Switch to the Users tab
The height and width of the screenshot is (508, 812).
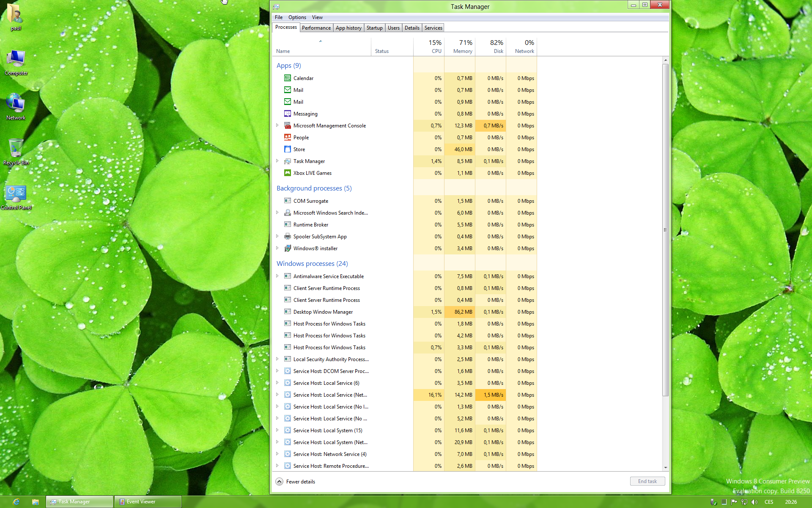click(x=394, y=28)
